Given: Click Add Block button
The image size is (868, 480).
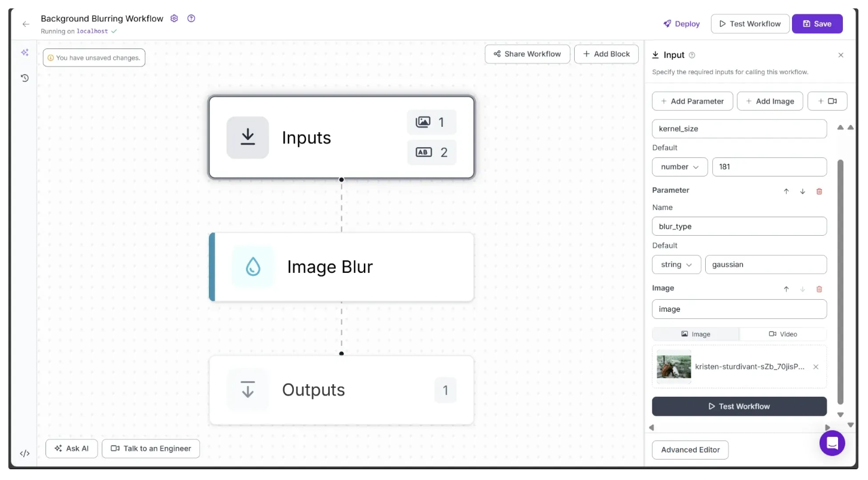Looking at the screenshot, I should 606,54.
